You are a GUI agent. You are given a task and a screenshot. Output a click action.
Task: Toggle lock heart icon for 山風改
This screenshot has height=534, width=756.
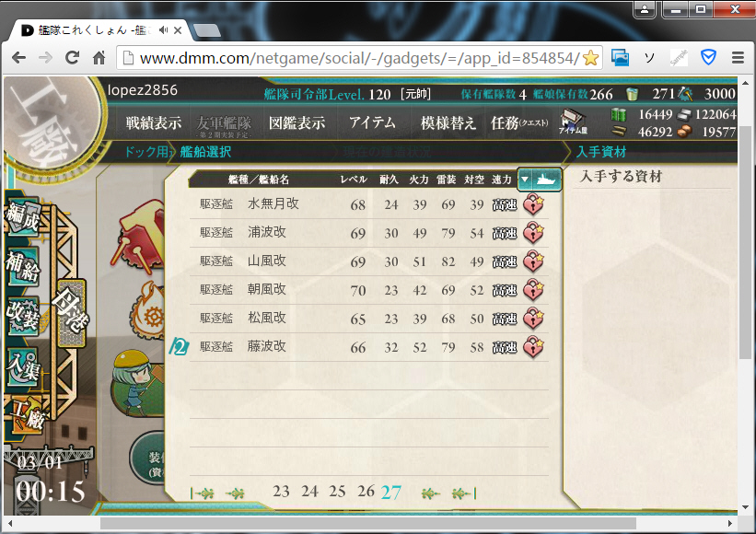click(x=534, y=261)
